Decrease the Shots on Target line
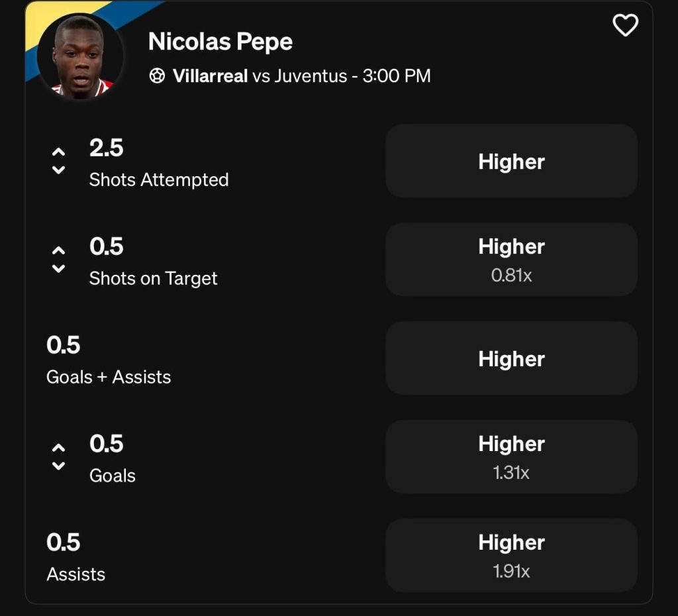678x616 pixels. [x=59, y=269]
